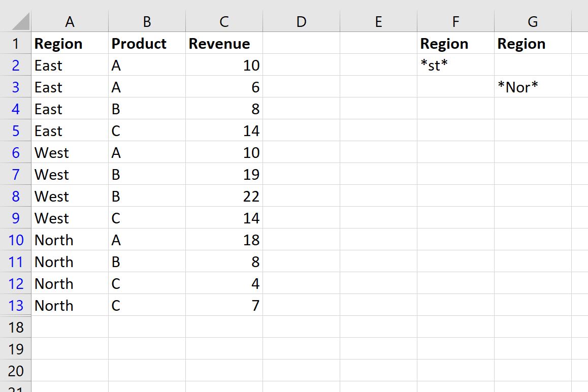The width and height of the screenshot is (588, 392).
Task: Select column header F
Action: (455, 21)
